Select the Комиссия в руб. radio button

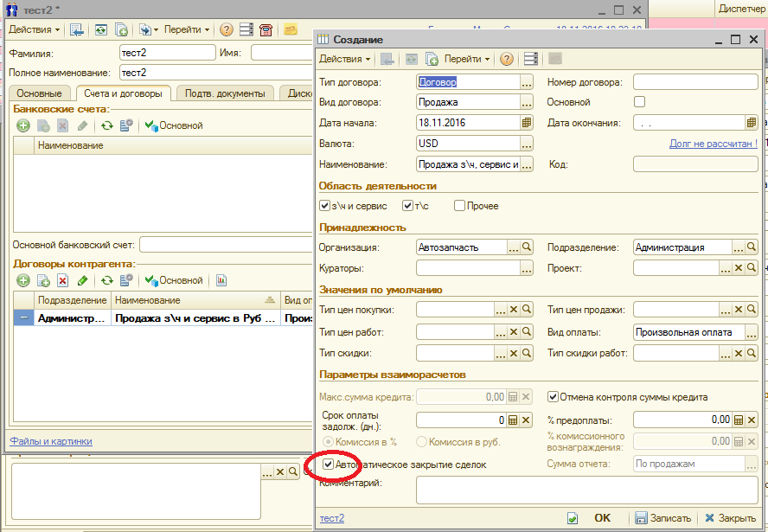point(421,442)
